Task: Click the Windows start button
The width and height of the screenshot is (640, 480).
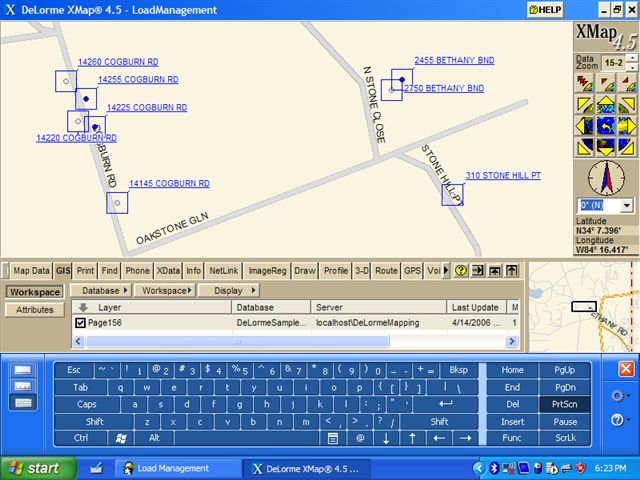Action: coord(38,468)
